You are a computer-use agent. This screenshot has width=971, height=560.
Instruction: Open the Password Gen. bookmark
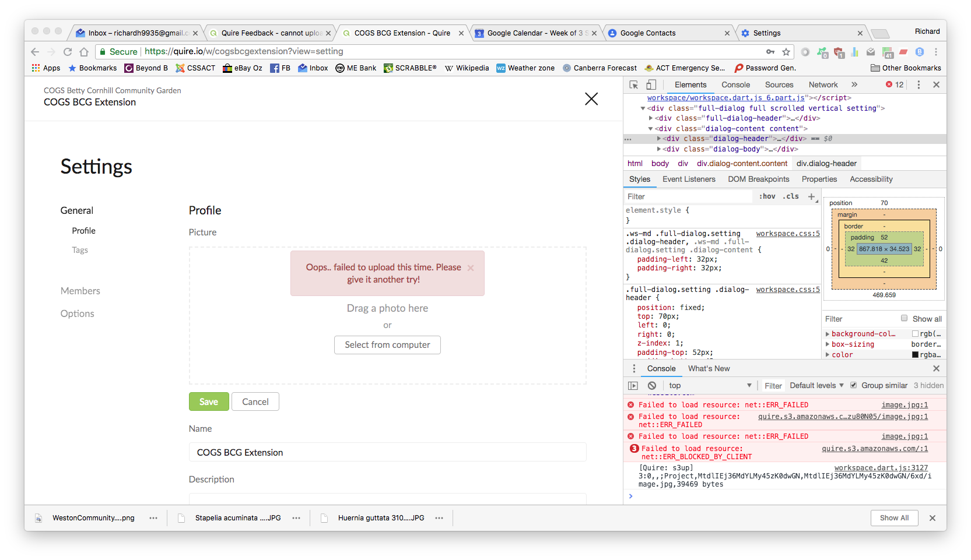(765, 68)
